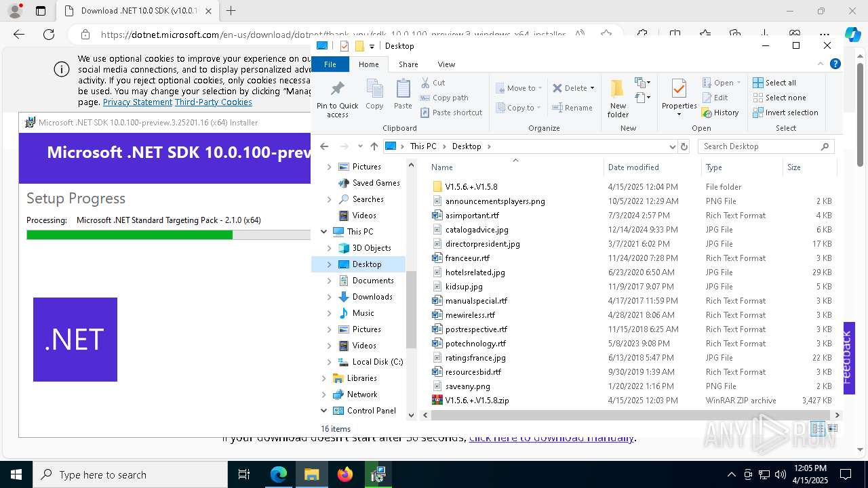Select Paste shortcut in ribbon
The height and width of the screenshot is (488, 868).
(451, 113)
